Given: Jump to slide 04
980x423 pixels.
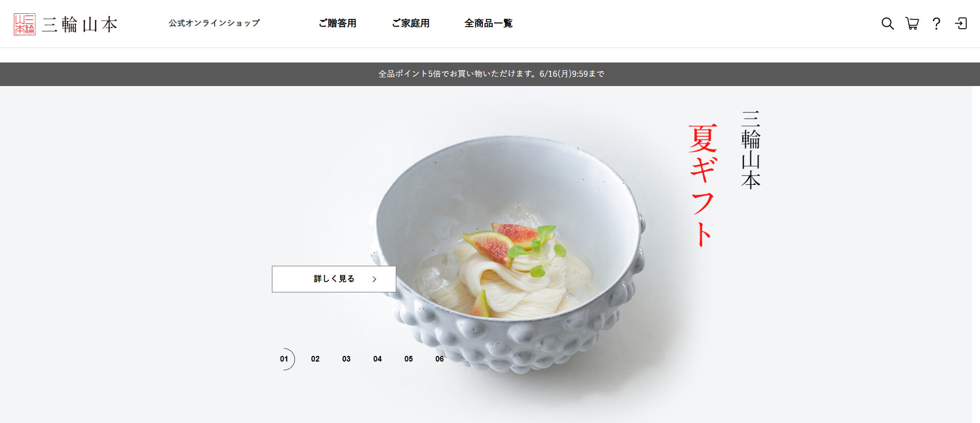Looking at the screenshot, I should coord(377,359).
